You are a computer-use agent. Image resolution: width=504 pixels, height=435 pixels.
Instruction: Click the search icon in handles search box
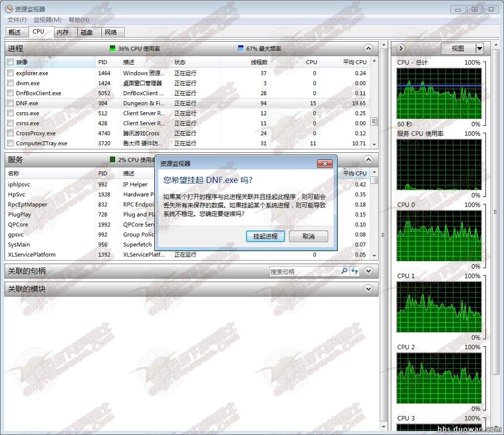pyautogui.click(x=344, y=271)
